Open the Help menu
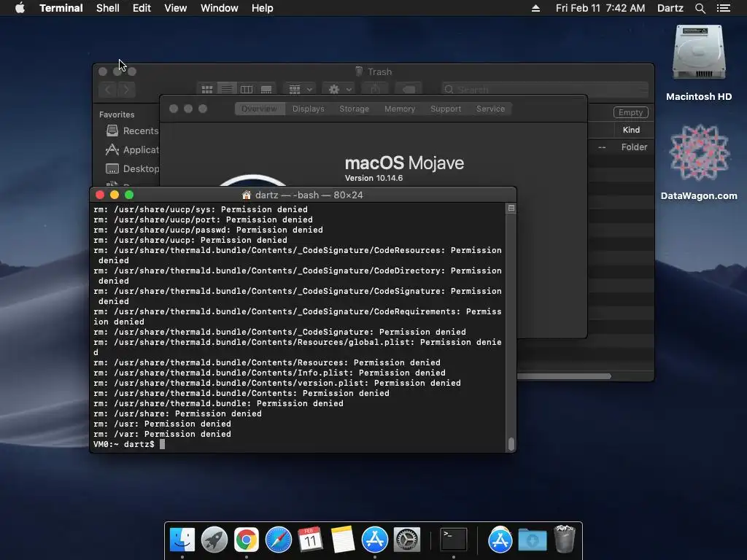Viewport: 747px width, 560px height. click(x=262, y=8)
